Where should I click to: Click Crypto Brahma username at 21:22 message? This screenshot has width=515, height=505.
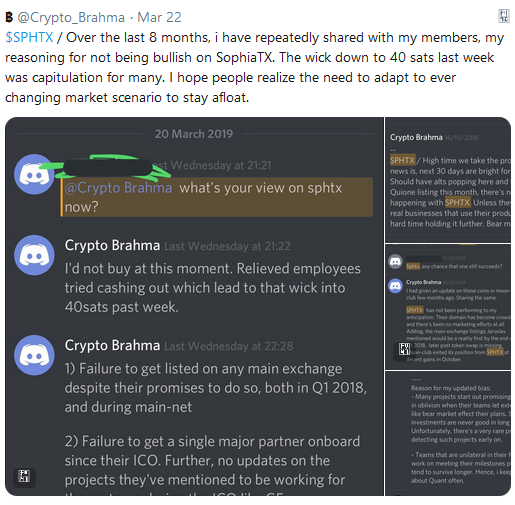112,245
